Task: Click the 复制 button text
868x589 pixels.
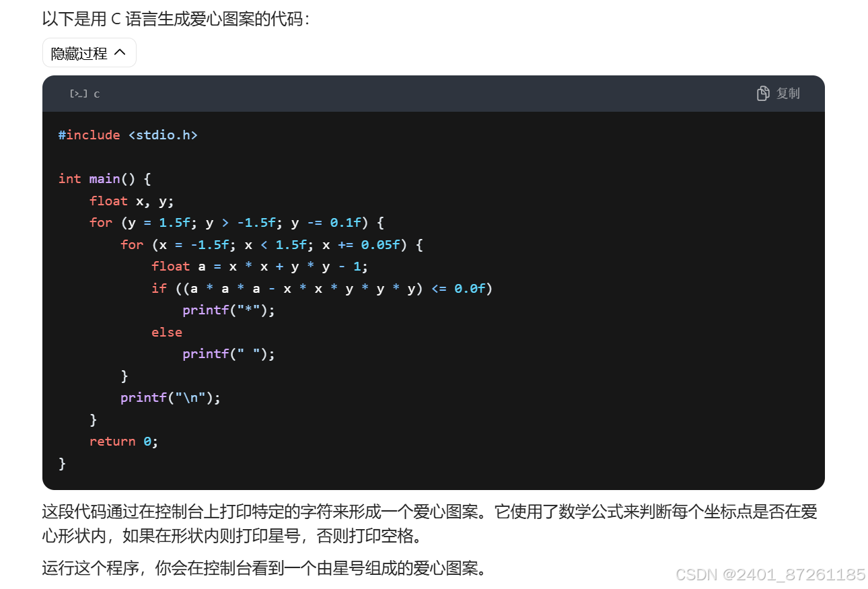Action: point(788,94)
